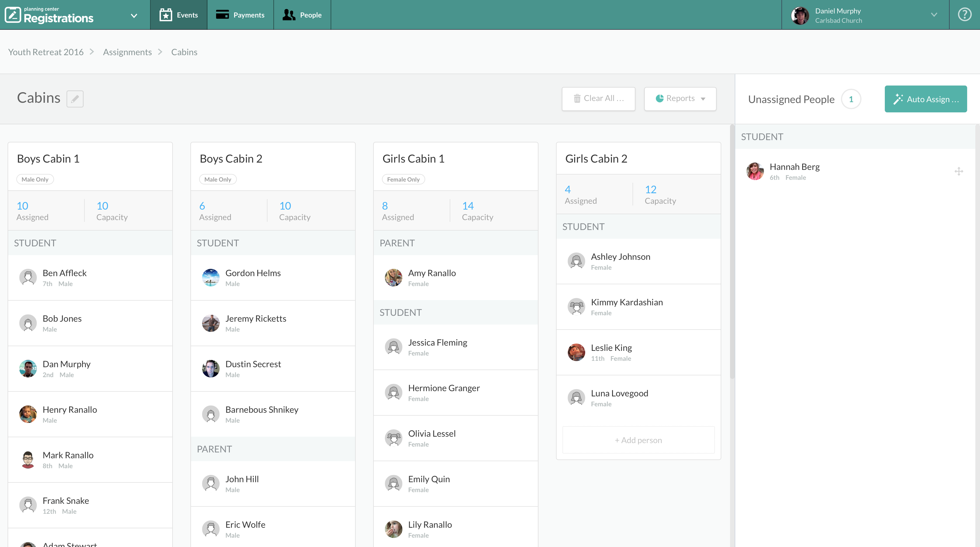The height and width of the screenshot is (547, 980).
Task: Click the Payments credit card icon
Action: tap(222, 15)
